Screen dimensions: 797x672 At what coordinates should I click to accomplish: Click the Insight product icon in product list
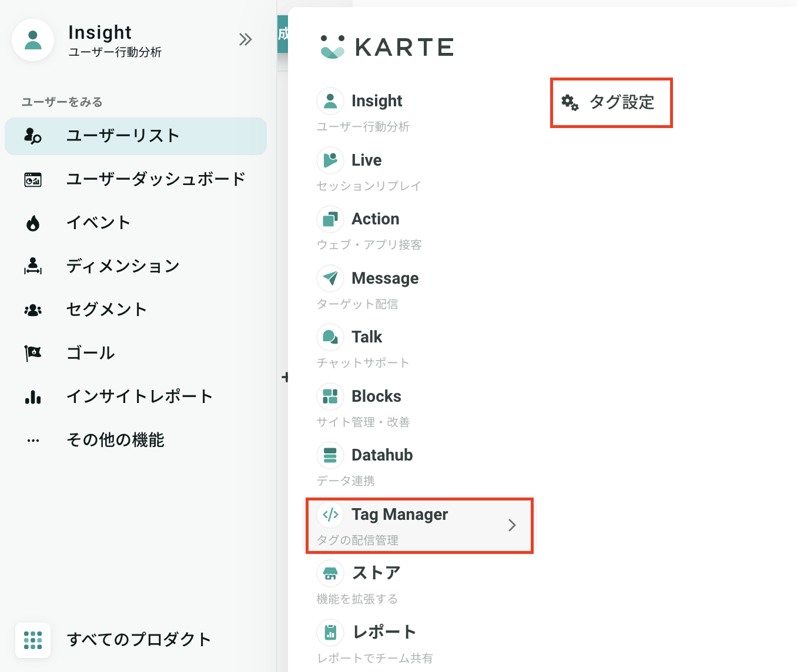pos(330,101)
